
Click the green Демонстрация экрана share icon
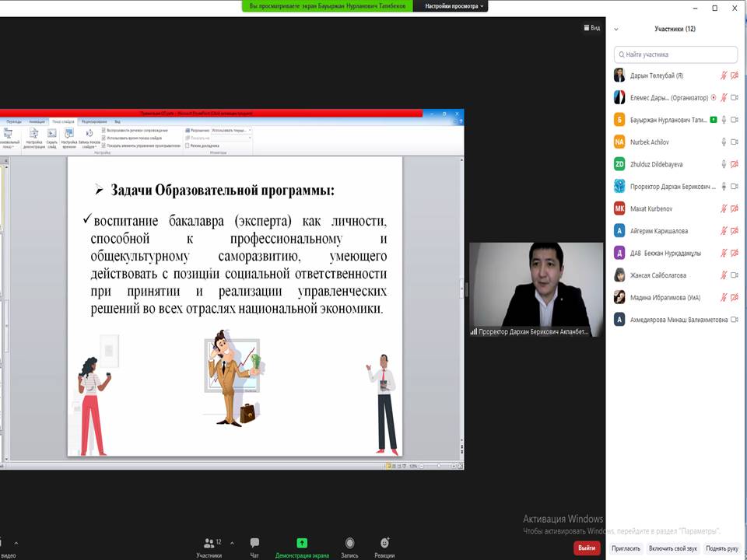pos(302,543)
